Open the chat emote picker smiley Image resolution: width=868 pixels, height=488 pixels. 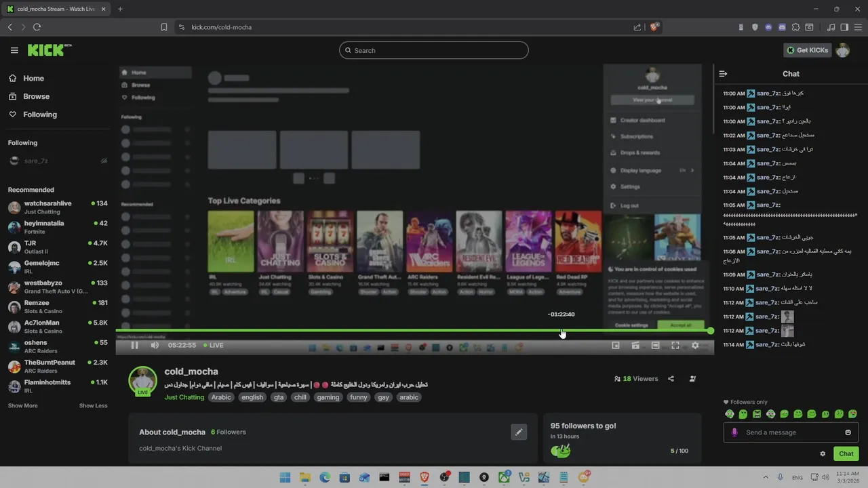tap(848, 432)
